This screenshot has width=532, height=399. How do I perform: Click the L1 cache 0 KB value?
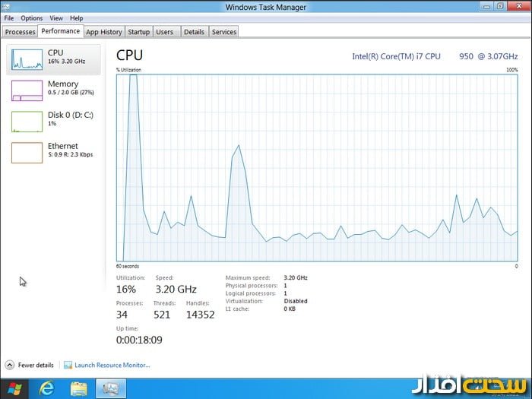[x=290, y=309]
